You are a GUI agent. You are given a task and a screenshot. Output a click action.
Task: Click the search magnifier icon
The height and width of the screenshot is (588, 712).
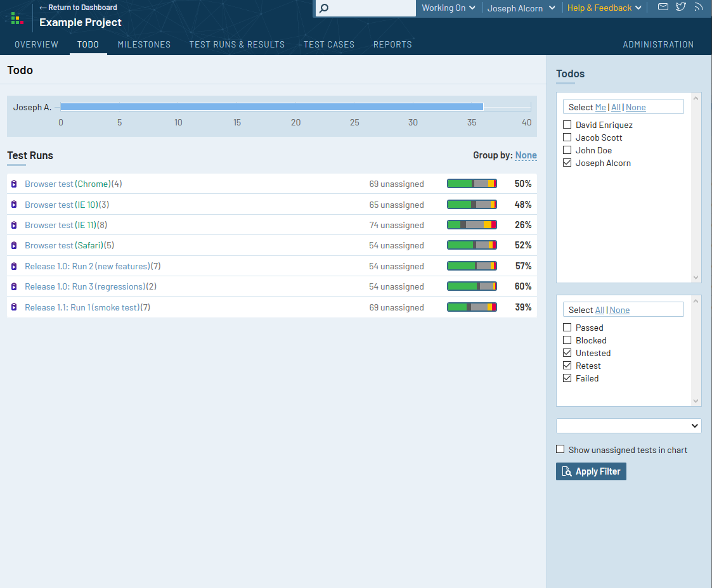324,8
